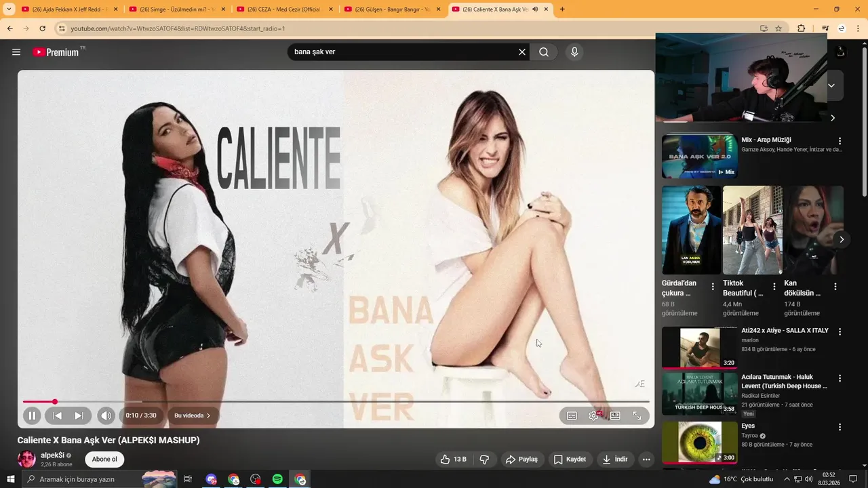This screenshot has width=868, height=488.
Task: Skip to previous video in player
Action: click(58, 415)
